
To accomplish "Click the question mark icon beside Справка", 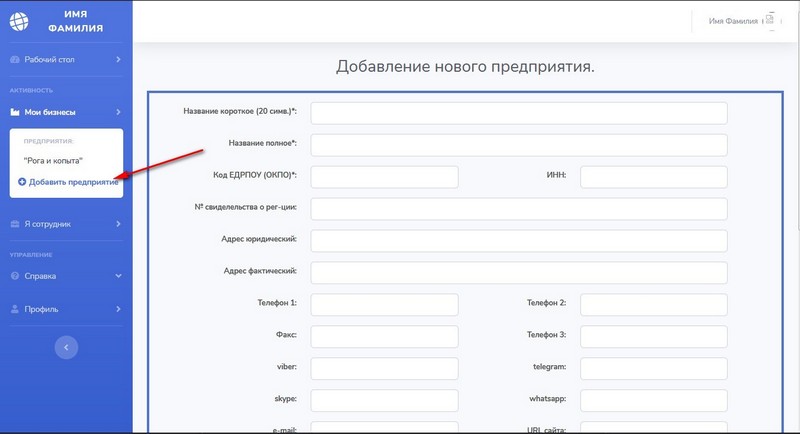I will [x=15, y=276].
